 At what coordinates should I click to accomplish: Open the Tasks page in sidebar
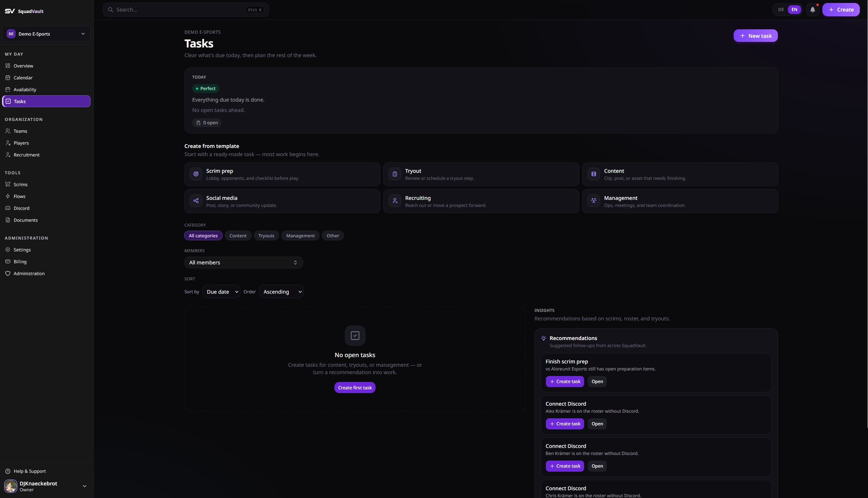point(46,101)
